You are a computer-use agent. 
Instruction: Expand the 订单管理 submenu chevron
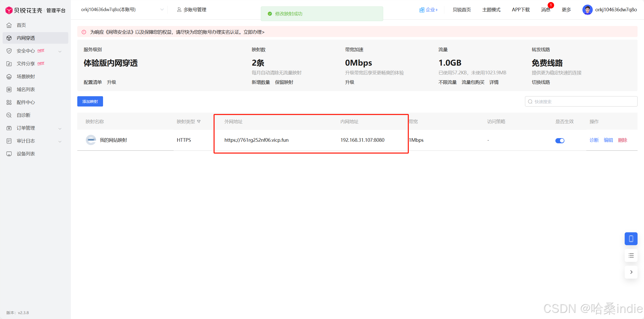coord(60,128)
